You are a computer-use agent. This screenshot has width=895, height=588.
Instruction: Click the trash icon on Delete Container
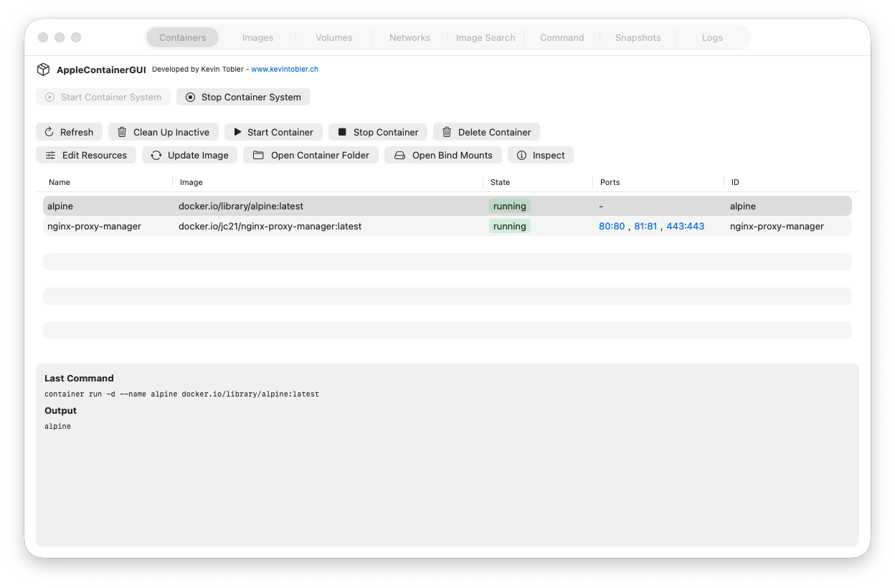click(x=446, y=132)
